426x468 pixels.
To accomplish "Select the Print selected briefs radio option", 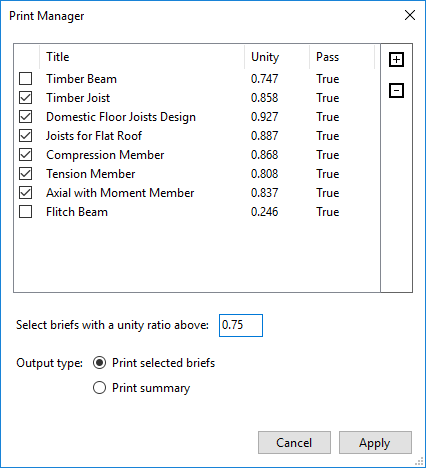I will pos(99,363).
